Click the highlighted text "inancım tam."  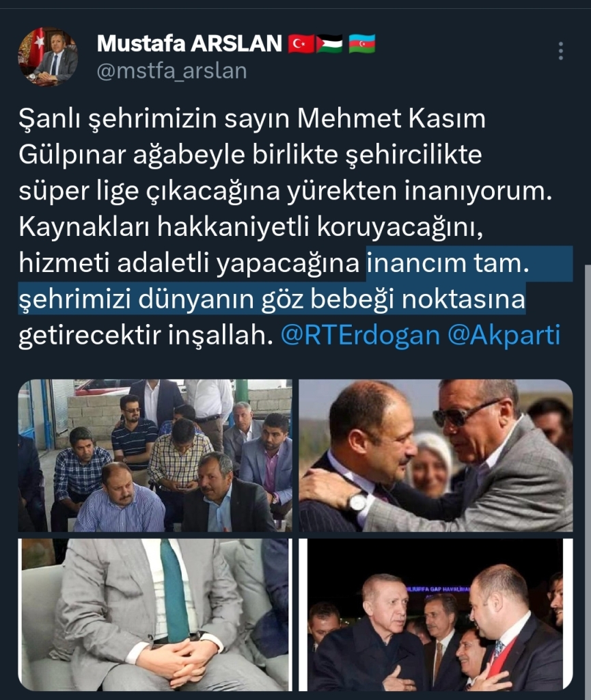coord(448,263)
